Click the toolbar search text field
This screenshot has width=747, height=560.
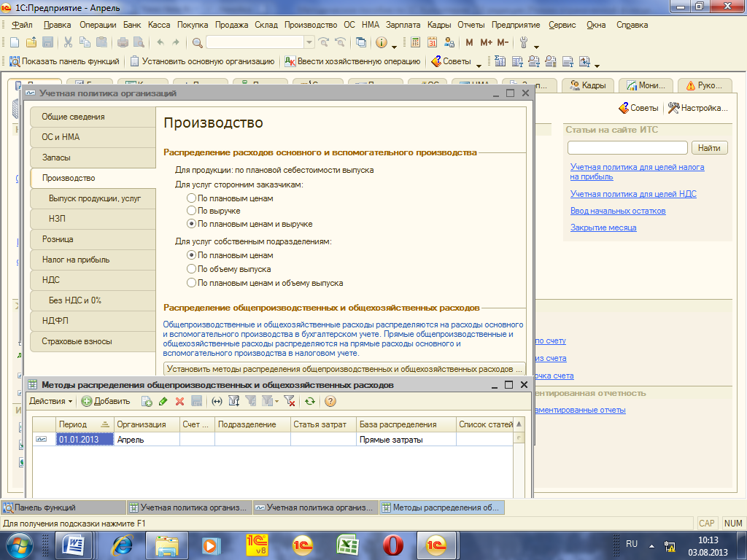pyautogui.click(x=255, y=42)
